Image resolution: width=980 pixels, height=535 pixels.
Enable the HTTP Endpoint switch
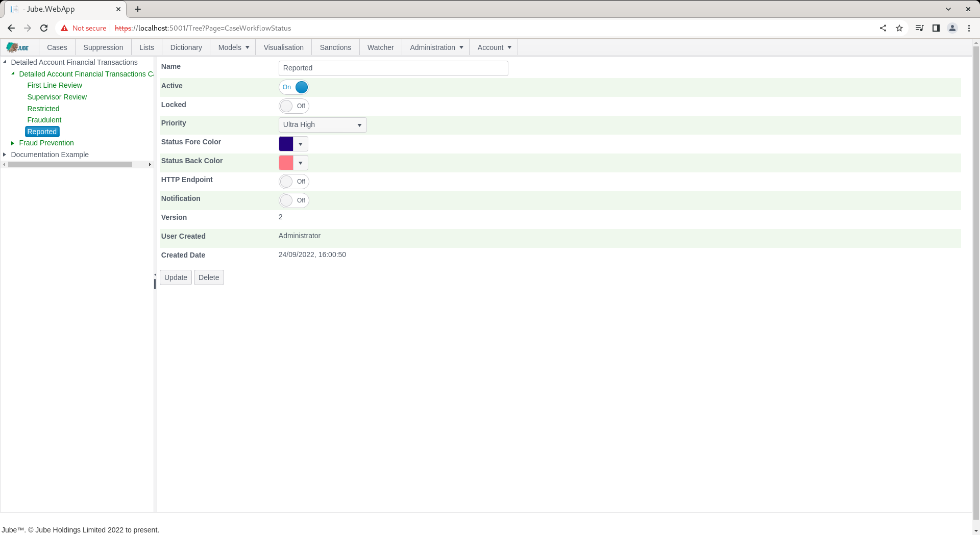click(294, 182)
